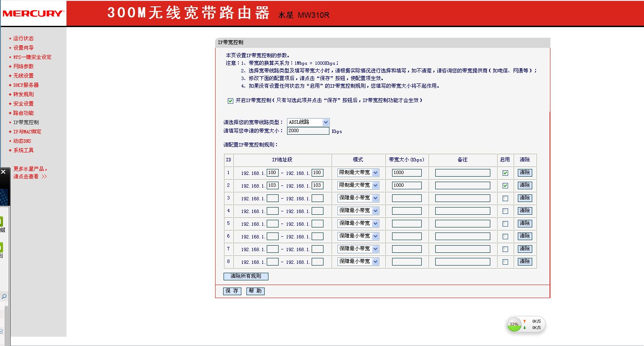
Task: Open the 设置向导 menu item
Action: [23, 48]
